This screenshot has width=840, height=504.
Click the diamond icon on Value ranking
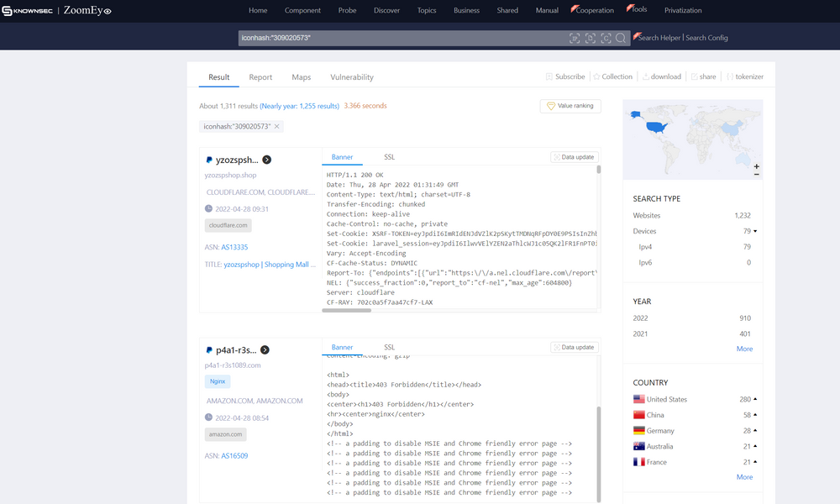551,106
